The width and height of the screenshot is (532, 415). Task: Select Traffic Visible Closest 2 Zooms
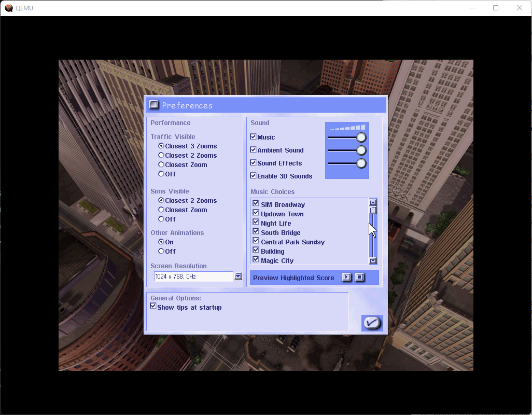161,155
